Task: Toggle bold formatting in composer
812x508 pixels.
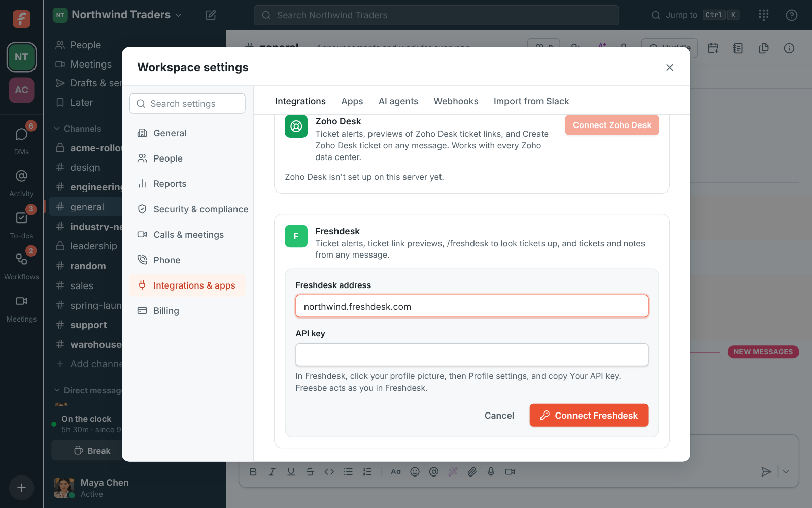Action: coord(253,472)
